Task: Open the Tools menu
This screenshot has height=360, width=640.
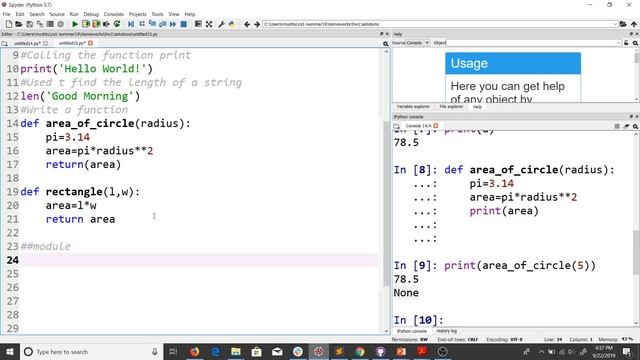Action: coord(157,14)
